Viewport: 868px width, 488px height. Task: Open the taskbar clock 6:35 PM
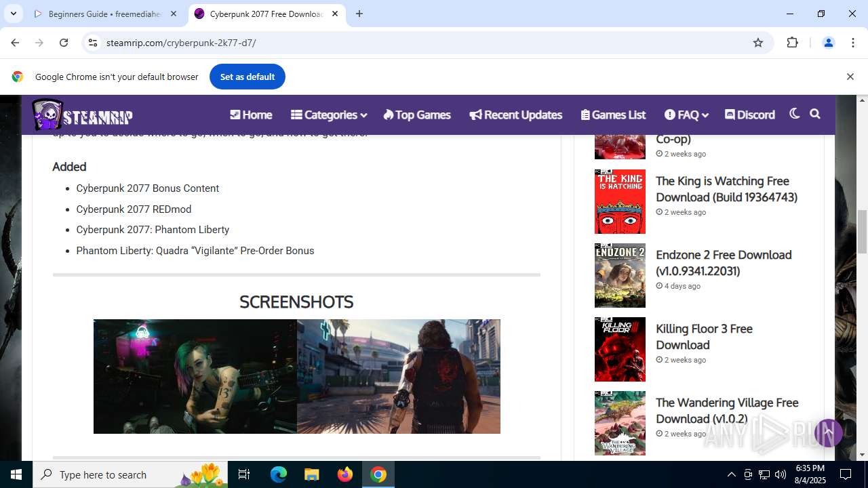[x=810, y=474]
